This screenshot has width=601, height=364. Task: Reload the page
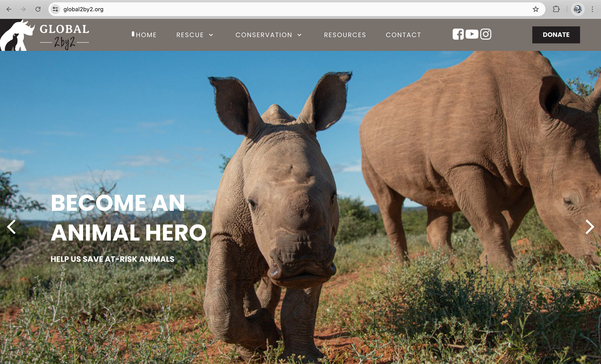click(38, 9)
